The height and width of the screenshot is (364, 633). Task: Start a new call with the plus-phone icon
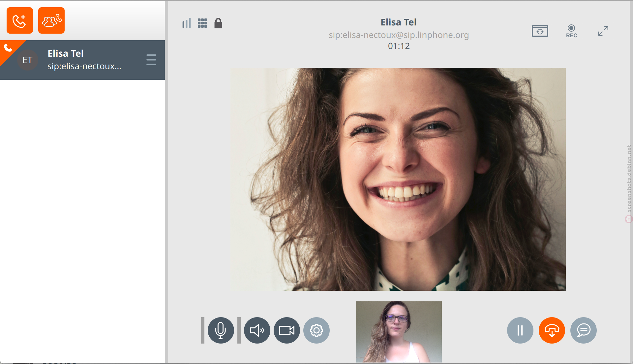[20, 20]
